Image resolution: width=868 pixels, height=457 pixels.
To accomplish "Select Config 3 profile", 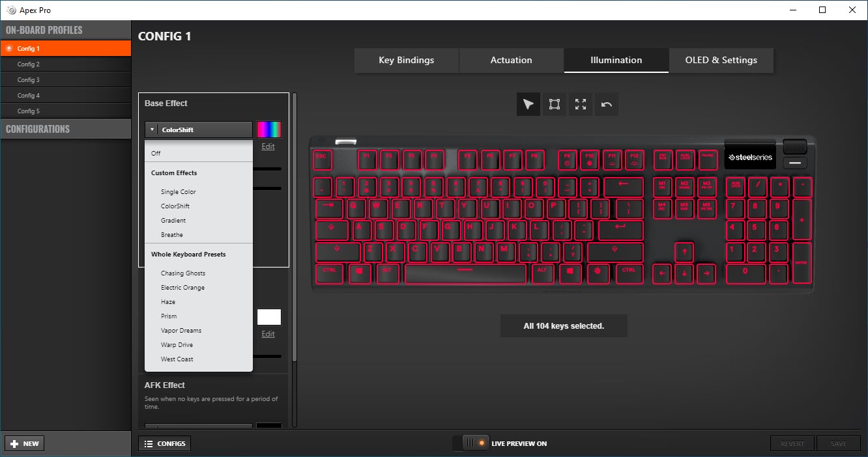I will point(66,79).
